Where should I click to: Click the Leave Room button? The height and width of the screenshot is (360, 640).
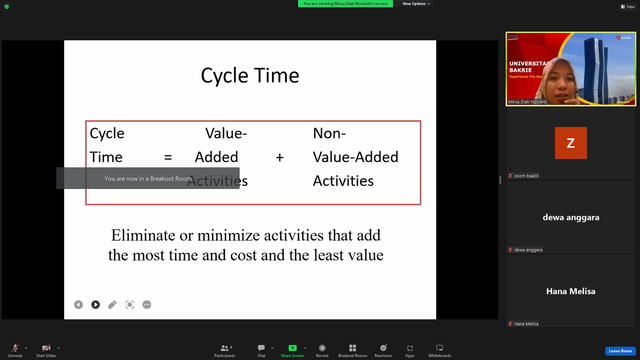[x=620, y=351]
